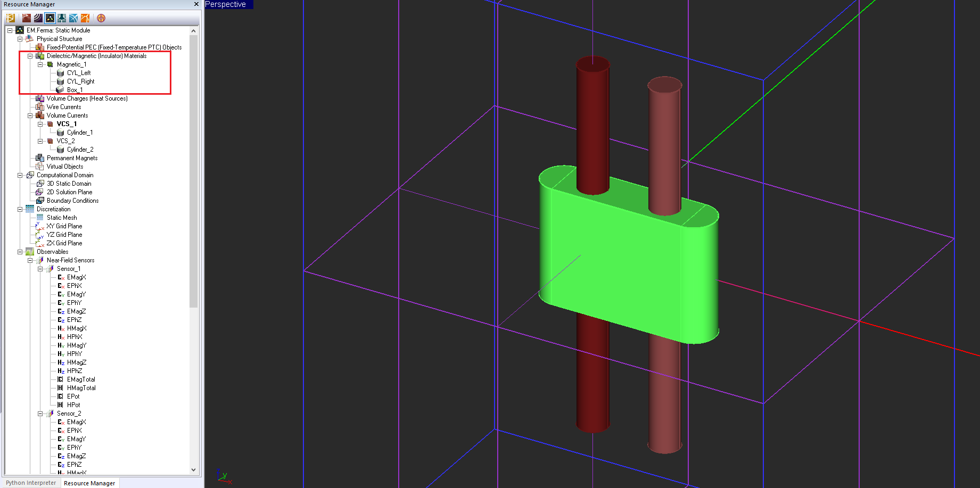
Task: Collapse the Near-Field Sensors node
Action: tap(30, 260)
